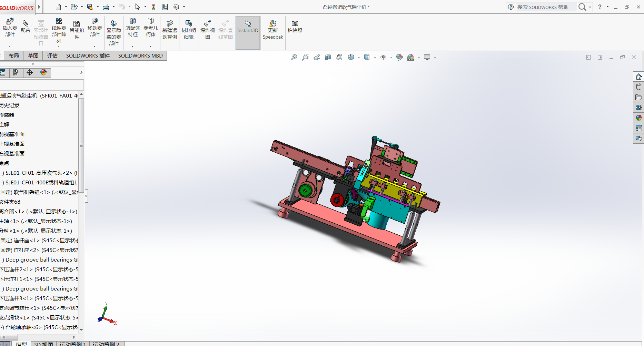Switch to 运动算例 1 bottom tab
This screenshot has width=644, height=346.
[72, 344]
